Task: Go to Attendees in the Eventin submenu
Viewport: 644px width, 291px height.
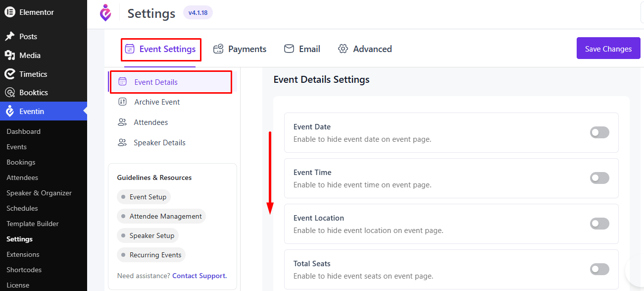Action: (22, 177)
